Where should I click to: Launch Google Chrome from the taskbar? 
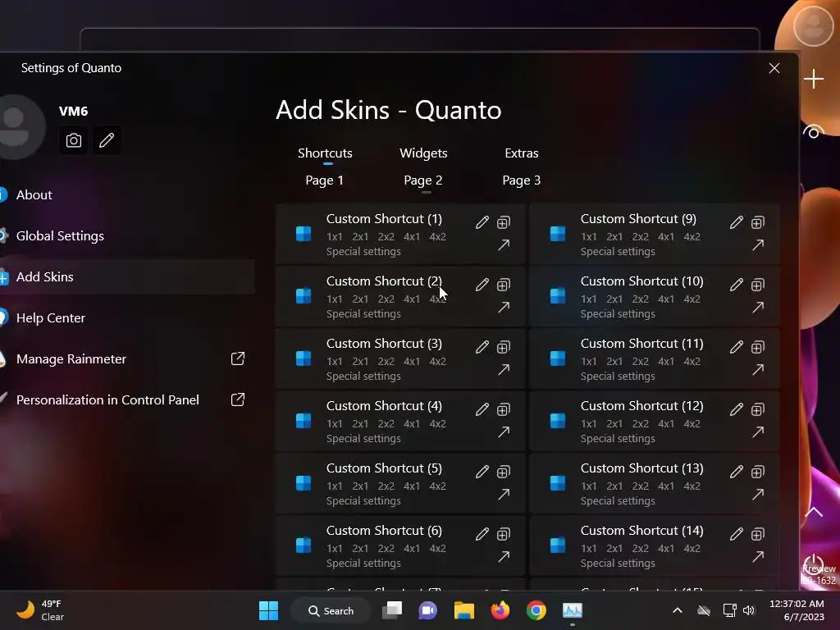point(536,610)
